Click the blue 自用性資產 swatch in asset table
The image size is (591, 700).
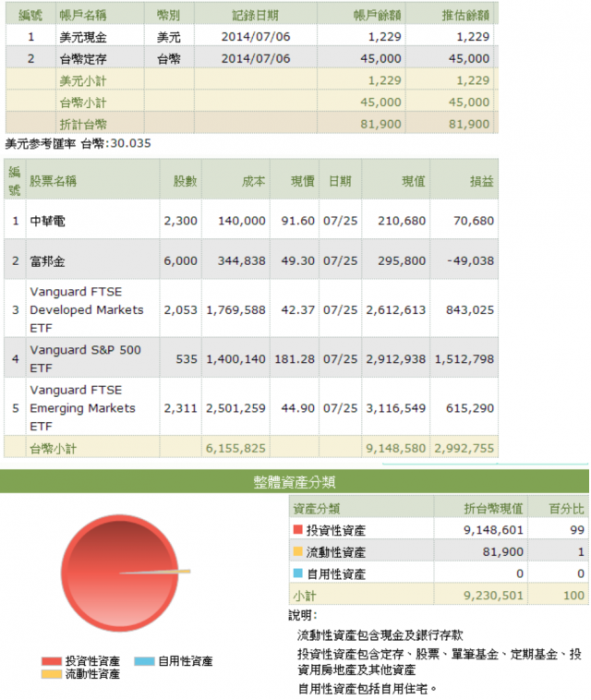pyautogui.click(x=297, y=573)
